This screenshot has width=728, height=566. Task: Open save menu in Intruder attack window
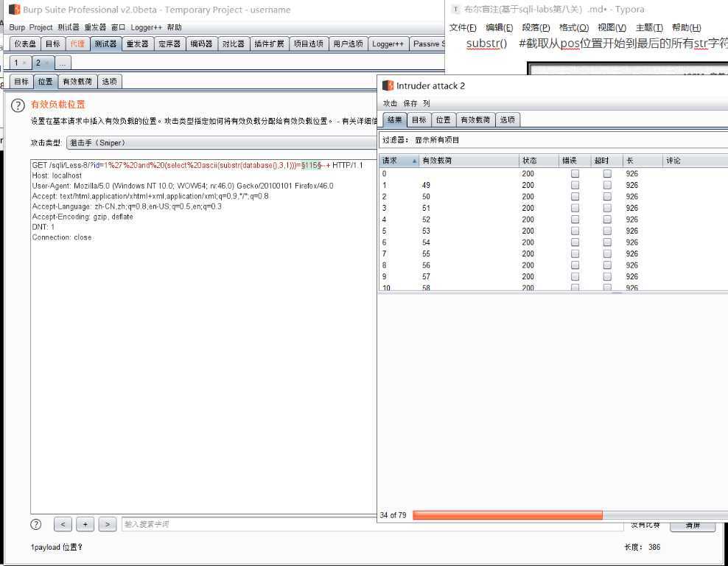(x=410, y=103)
